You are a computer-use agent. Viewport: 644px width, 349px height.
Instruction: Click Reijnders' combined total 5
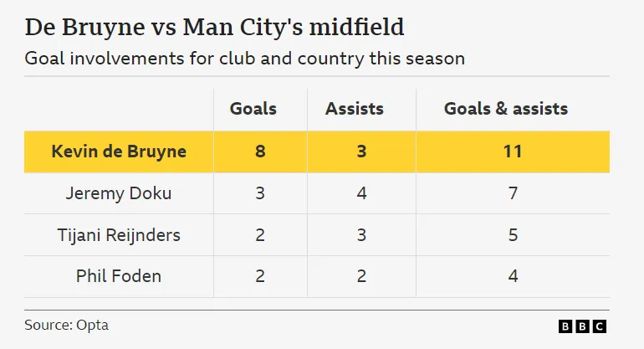point(513,235)
